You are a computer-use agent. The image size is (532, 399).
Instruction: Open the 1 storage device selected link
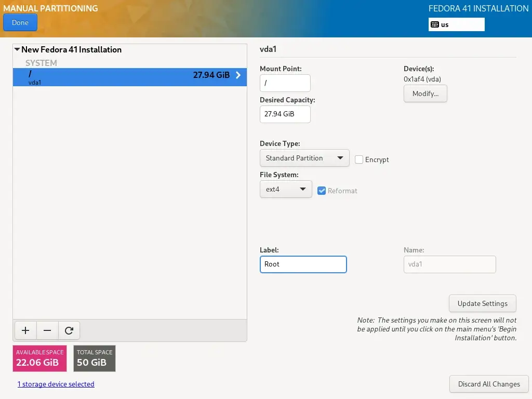coord(56,384)
